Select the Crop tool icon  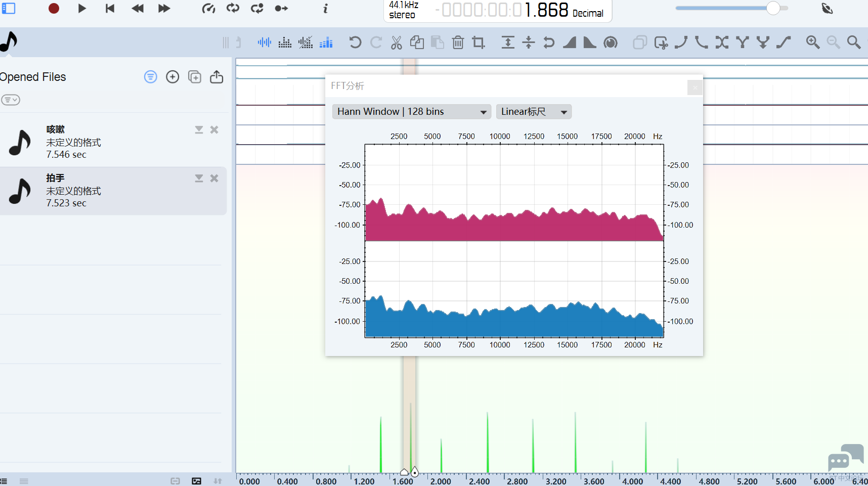point(478,42)
